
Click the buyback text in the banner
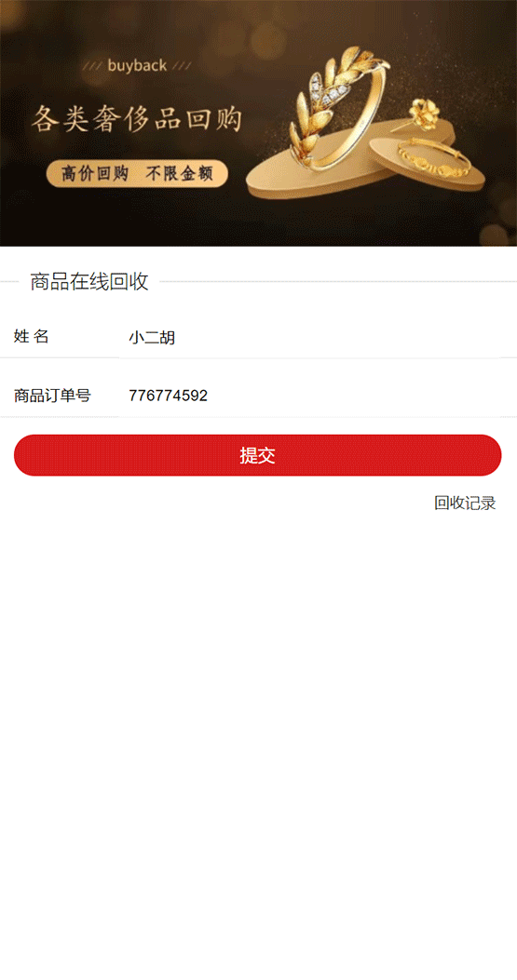coord(137,66)
